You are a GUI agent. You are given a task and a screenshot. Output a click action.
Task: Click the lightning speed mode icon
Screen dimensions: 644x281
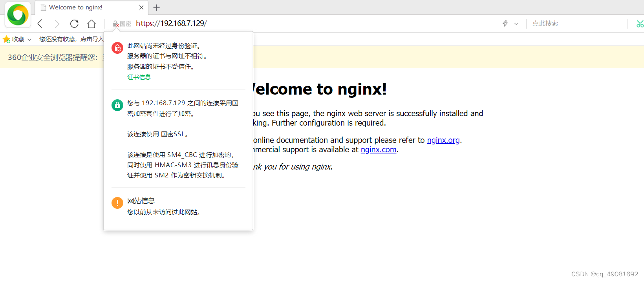505,24
